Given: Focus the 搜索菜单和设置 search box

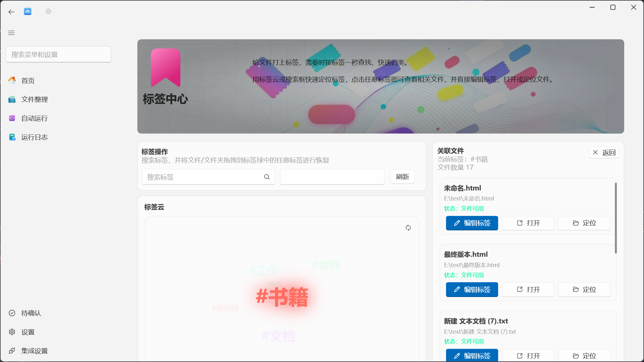Looking at the screenshot, I should 58,54.
